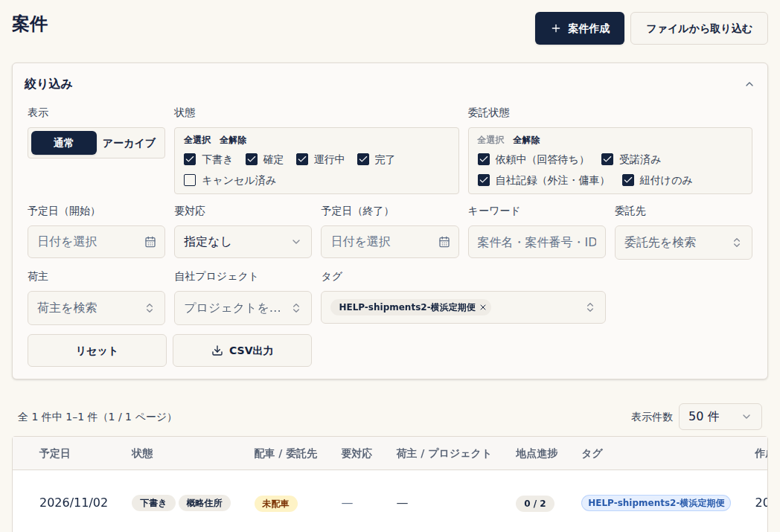Click the 下書き badge in the row
This screenshot has height=532, width=780.
pyautogui.click(x=153, y=503)
